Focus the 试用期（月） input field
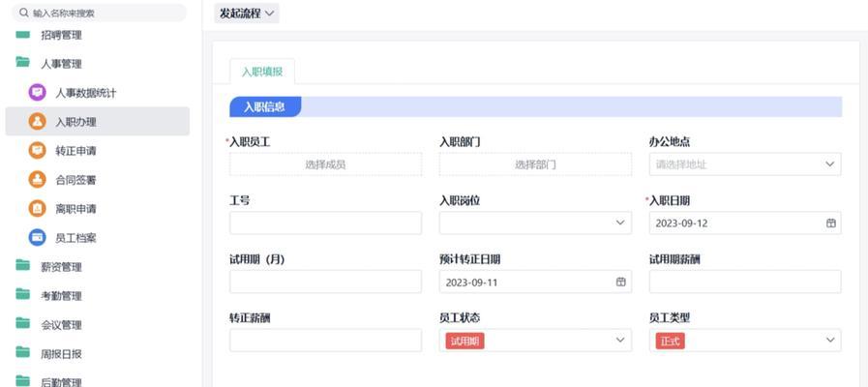Screen dimensions: 868x387 tap(325, 282)
